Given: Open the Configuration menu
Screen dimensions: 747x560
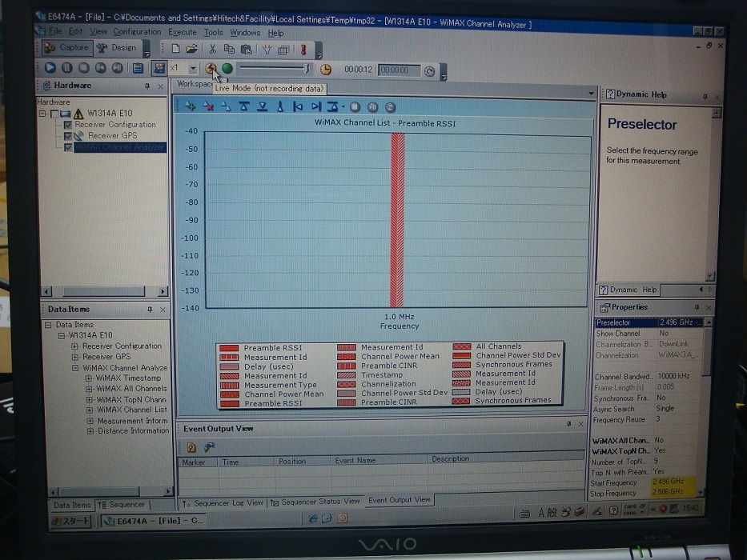Looking at the screenshot, I should [x=137, y=32].
